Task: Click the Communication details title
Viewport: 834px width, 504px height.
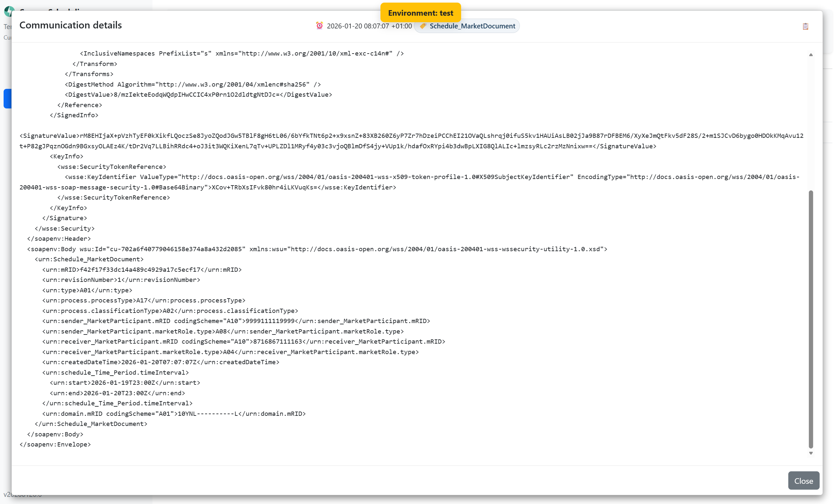Action: coord(71,25)
